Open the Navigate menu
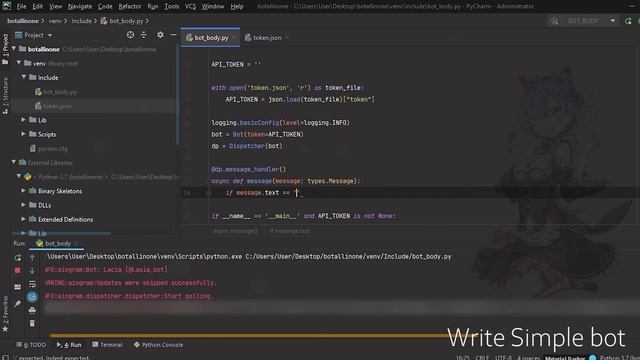 pyautogui.click(x=80, y=7)
